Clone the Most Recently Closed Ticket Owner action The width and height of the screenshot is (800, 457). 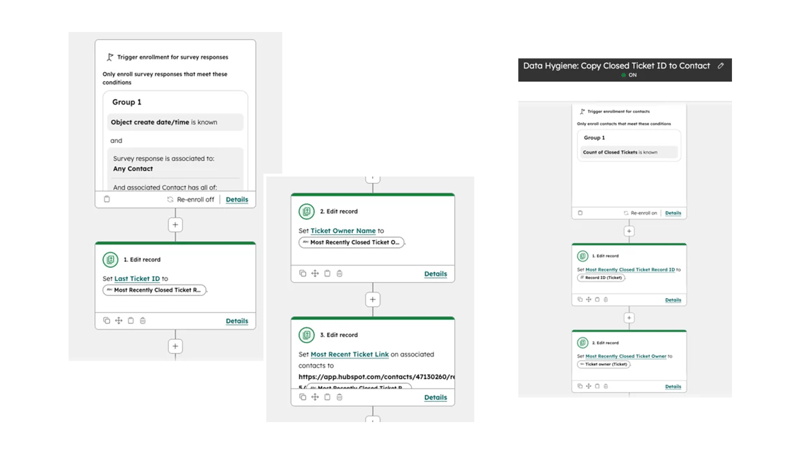pos(580,386)
